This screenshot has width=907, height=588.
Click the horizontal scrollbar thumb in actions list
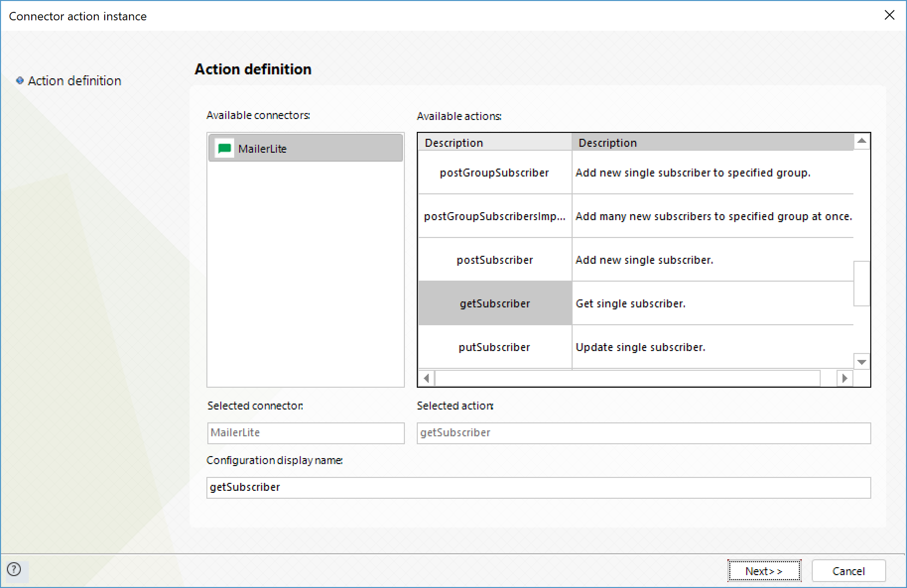628,378
